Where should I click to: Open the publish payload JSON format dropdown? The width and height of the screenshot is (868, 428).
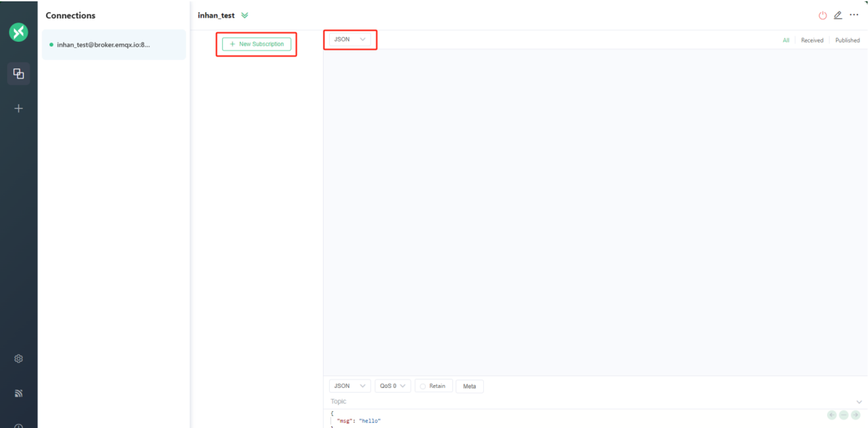[349, 386]
